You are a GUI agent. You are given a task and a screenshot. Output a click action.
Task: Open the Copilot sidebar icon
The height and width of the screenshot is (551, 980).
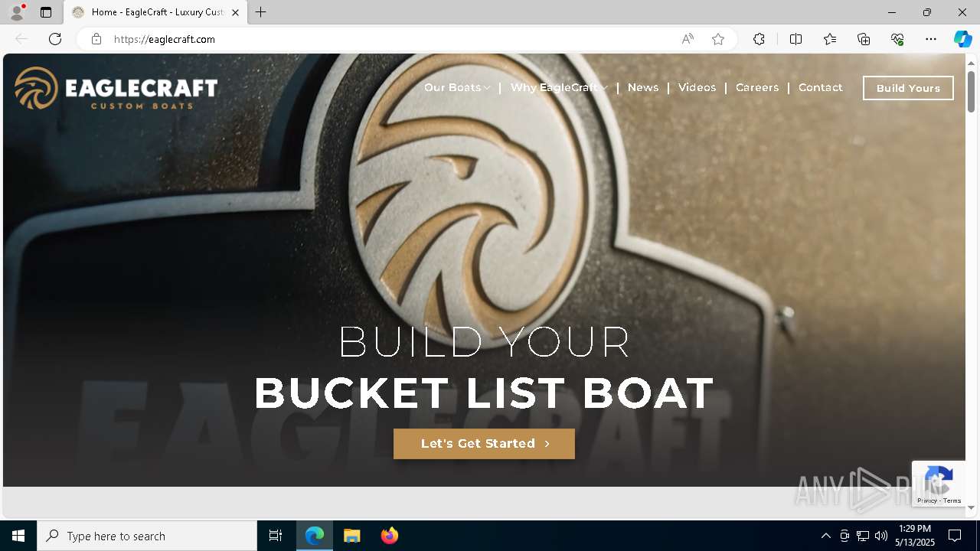click(x=962, y=39)
